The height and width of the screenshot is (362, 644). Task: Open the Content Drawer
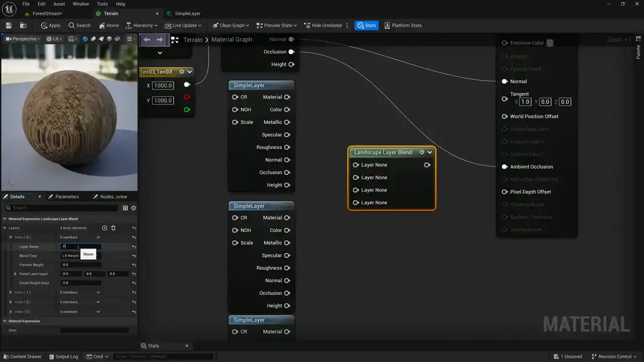click(22, 356)
